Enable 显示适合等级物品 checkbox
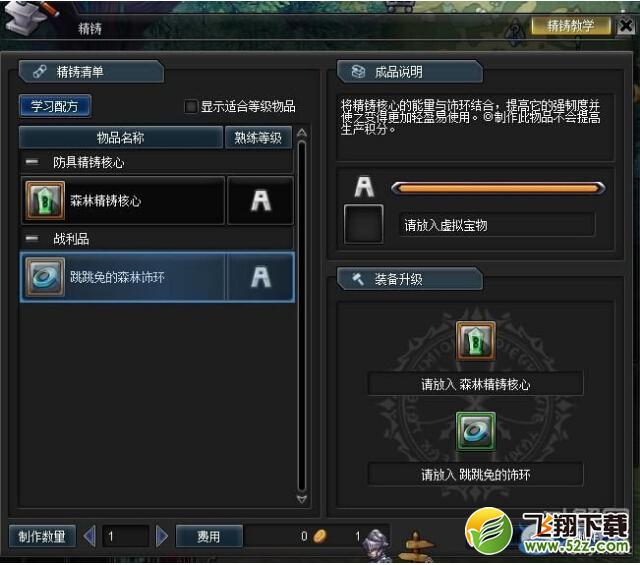Image resolution: width=640 pixels, height=565 pixels. (x=191, y=107)
